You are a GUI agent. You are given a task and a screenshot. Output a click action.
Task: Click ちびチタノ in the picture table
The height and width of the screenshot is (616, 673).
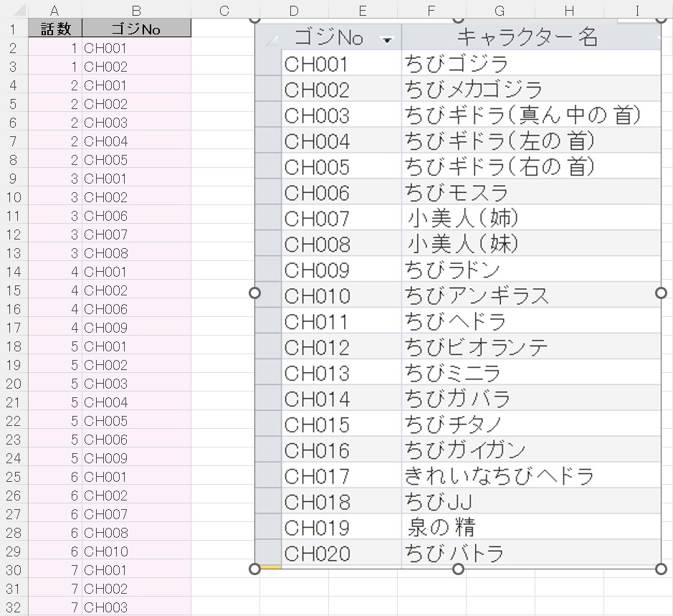tap(453, 425)
